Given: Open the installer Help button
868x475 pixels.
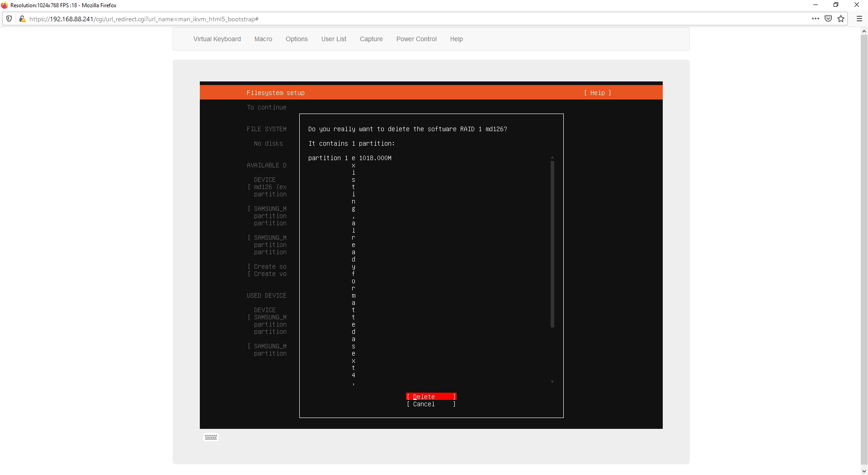Looking at the screenshot, I should (597, 93).
